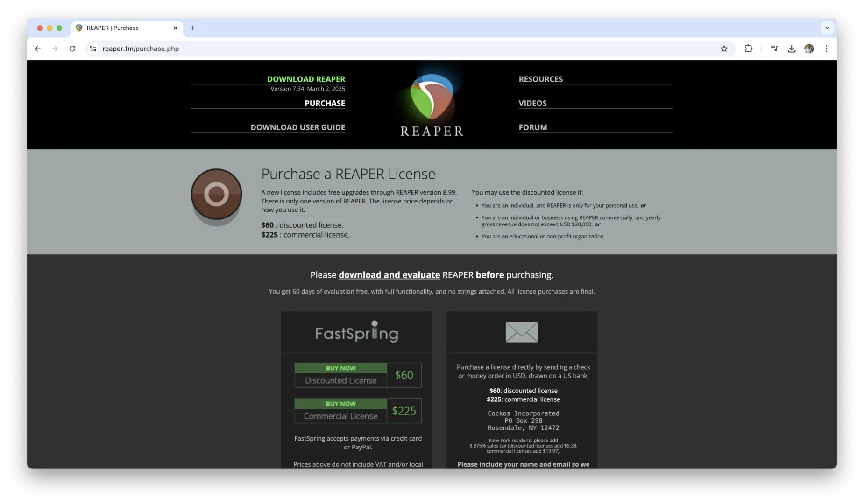864x504 pixels.
Task: Open a new browser tab
Action: 192,28
